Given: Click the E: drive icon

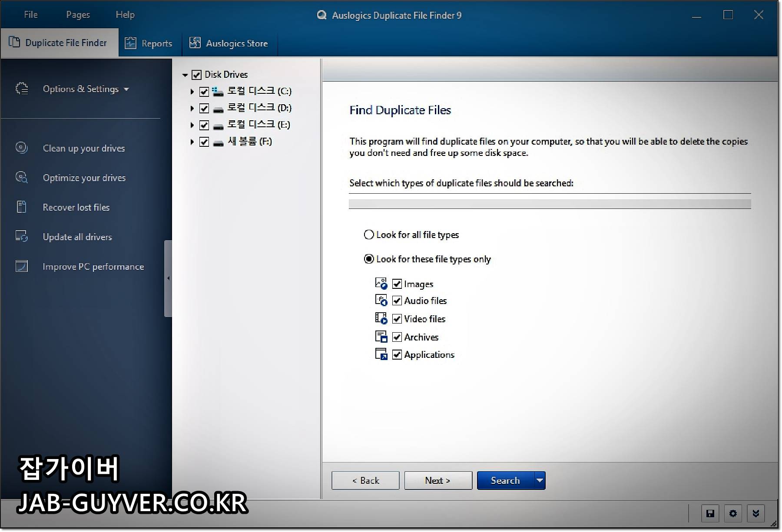Looking at the screenshot, I should [218, 126].
